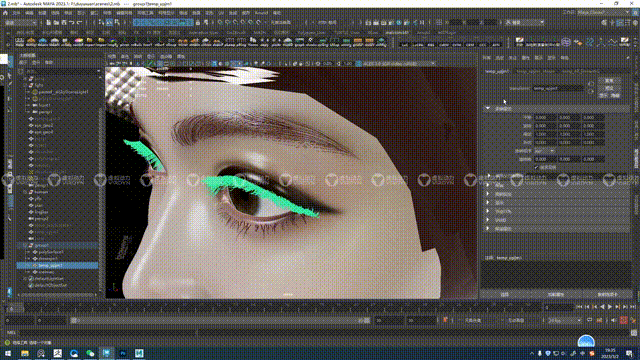Click the Select button at Attribute Editor bottom
640x360 pixels.
click(x=505, y=294)
